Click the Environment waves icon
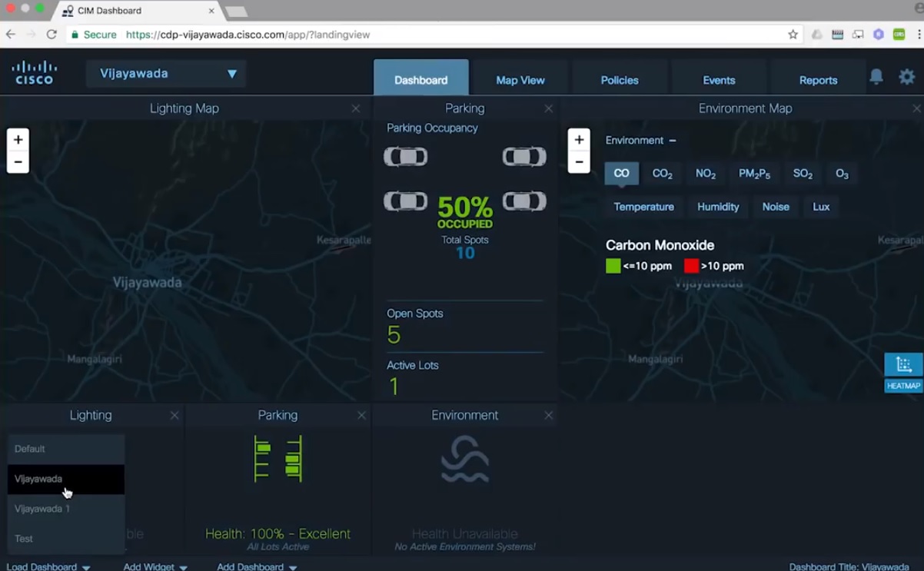924x571 pixels. (x=465, y=459)
